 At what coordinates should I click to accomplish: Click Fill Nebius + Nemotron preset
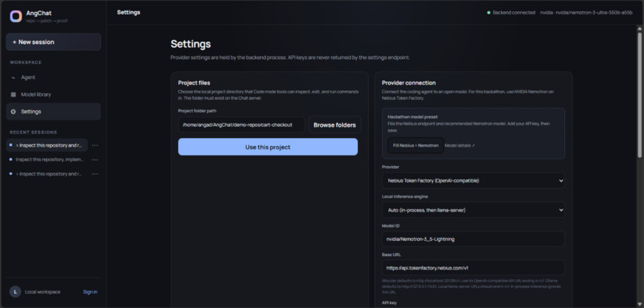[x=415, y=145]
